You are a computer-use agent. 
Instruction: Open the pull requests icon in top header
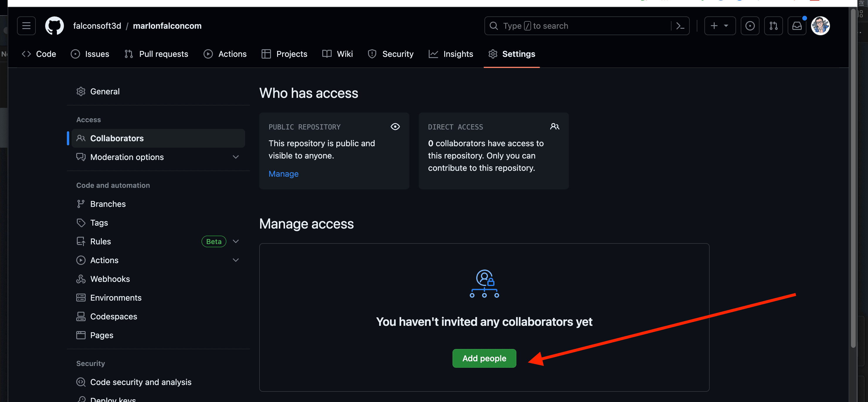click(x=773, y=25)
